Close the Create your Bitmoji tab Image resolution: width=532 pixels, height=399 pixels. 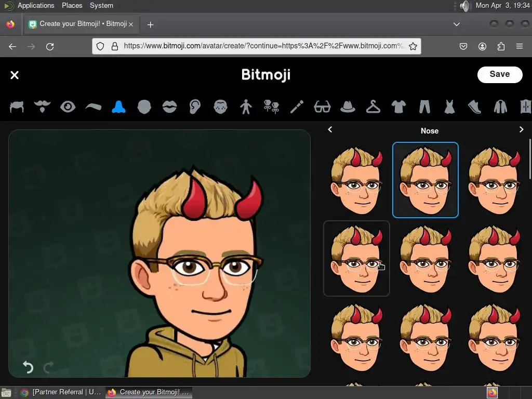tap(131, 24)
